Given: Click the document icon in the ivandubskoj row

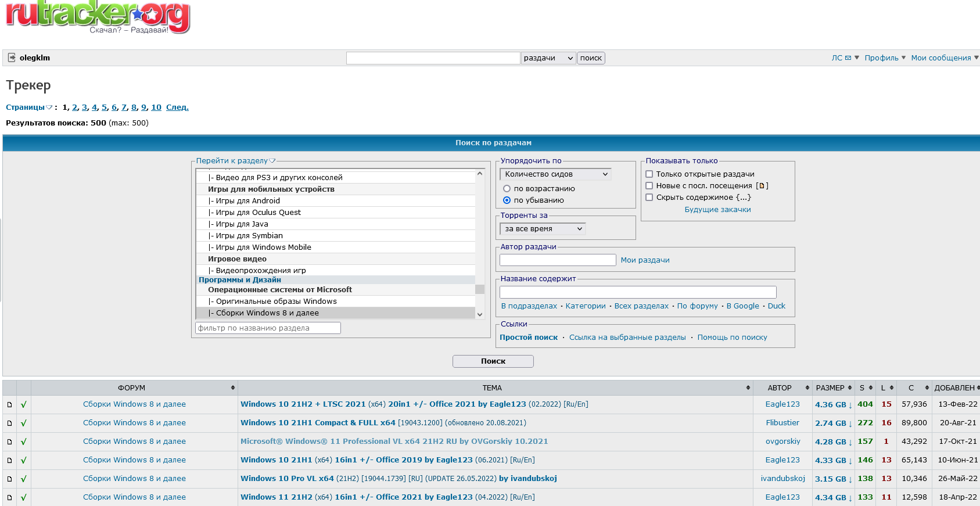Looking at the screenshot, I should (9, 479).
